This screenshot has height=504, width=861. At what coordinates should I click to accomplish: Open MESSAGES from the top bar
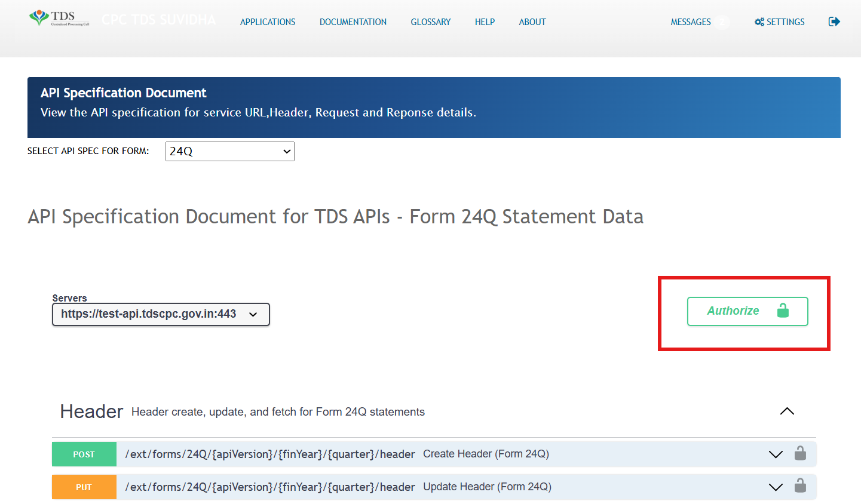coord(690,22)
